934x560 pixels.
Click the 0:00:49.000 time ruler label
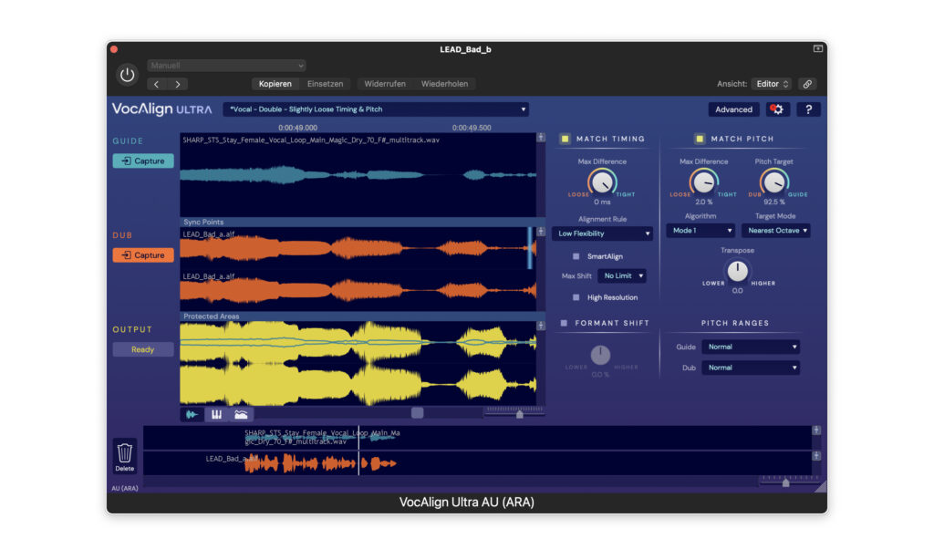[x=298, y=128]
